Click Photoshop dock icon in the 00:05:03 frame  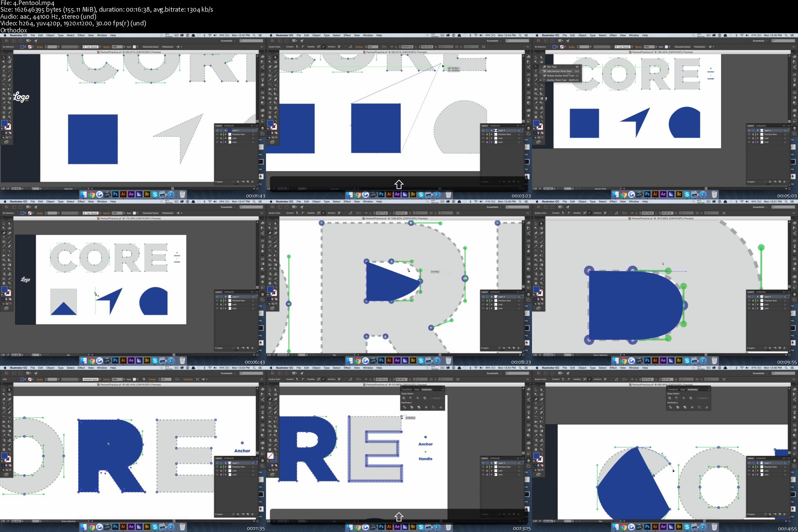point(647,194)
